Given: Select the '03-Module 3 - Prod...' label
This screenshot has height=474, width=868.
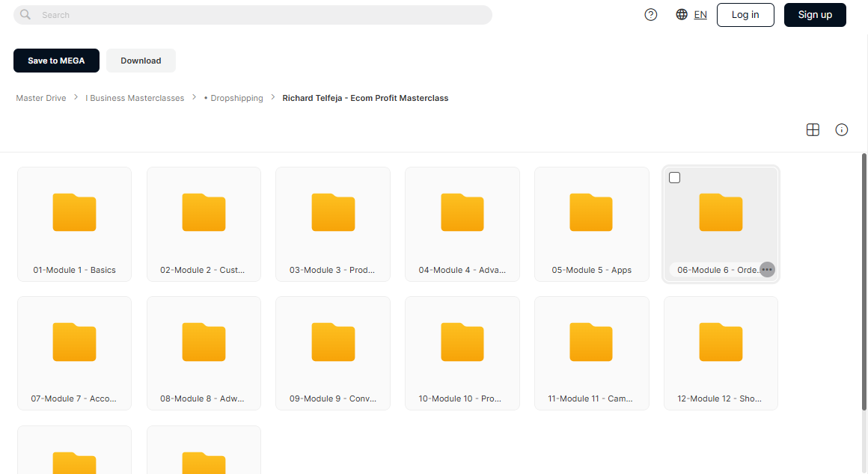Looking at the screenshot, I should click(x=332, y=270).
